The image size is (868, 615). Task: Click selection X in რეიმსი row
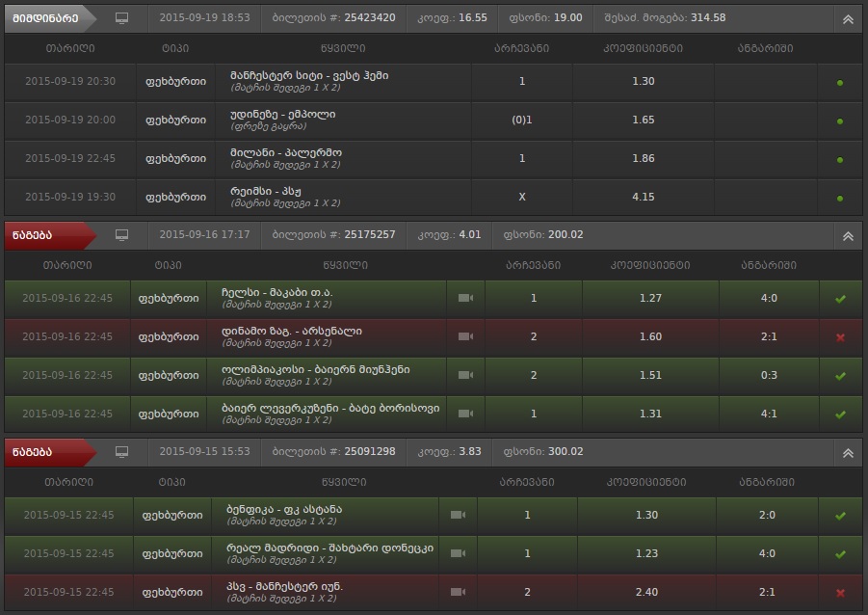[521, 197]
